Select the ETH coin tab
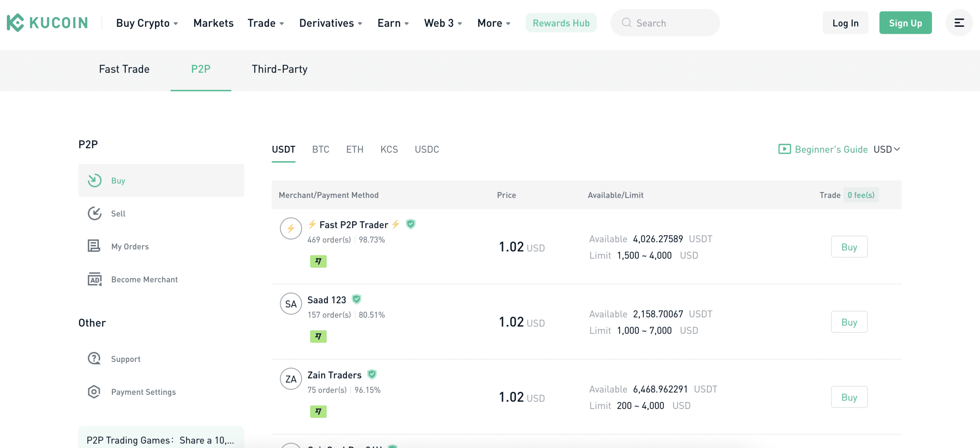Image resolution: width=980 pixels, height=448 pixels. point(355,149)
